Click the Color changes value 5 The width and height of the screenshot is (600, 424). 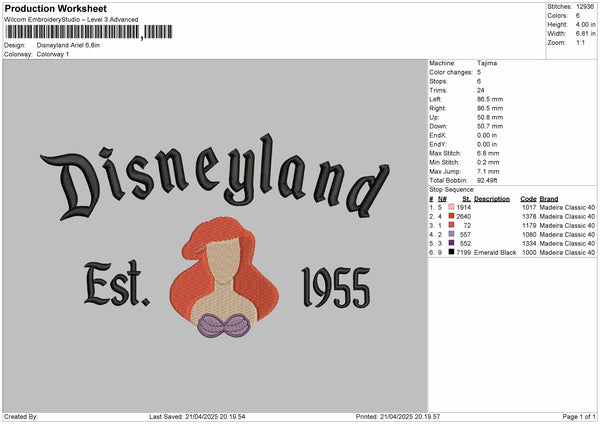[x=479, y=72]
